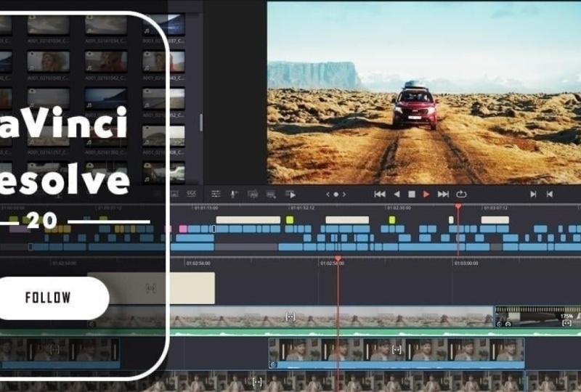
Task: Go to the last frame of the timeline
Action: tap(443, 194)
